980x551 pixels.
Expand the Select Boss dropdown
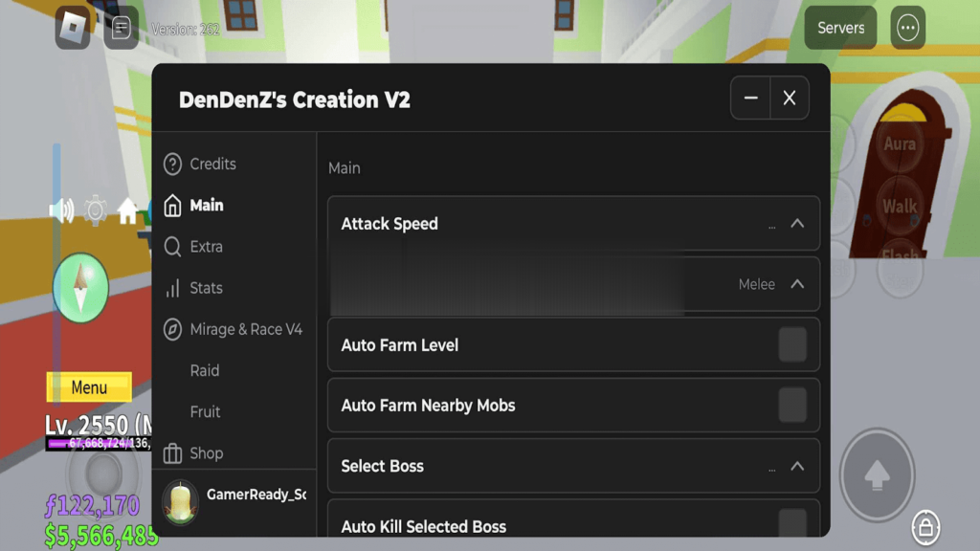tap(796, 467)
